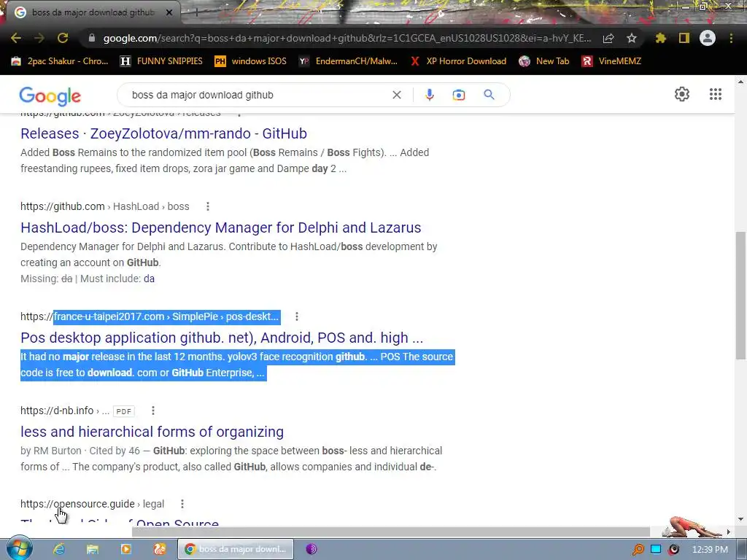Bookmark this page with the star icon
The image size is (747, 560).
point(632,39)
